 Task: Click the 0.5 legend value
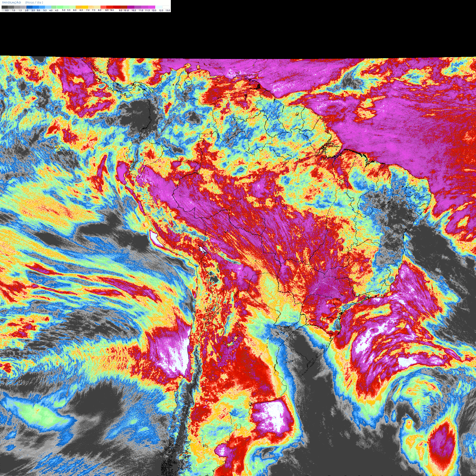tap(7, 10)
